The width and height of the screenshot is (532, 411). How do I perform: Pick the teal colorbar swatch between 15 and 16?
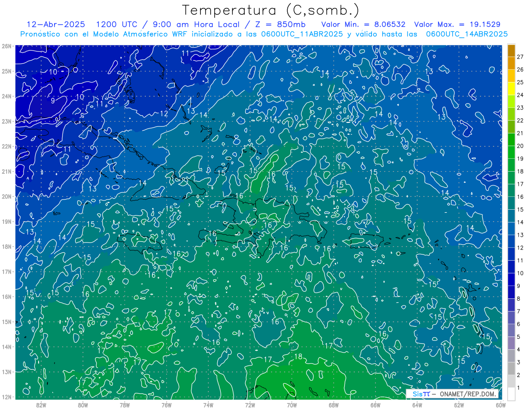click(x=511, y=203)
